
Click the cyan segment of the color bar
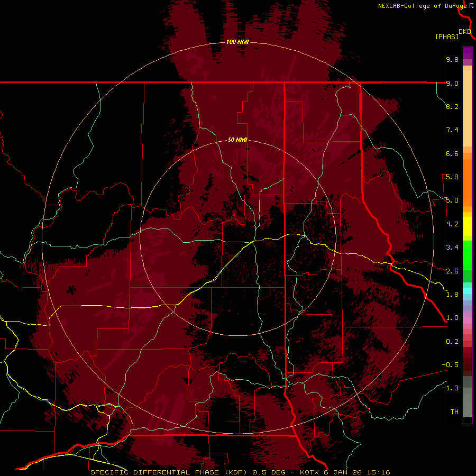coord(467,291)
